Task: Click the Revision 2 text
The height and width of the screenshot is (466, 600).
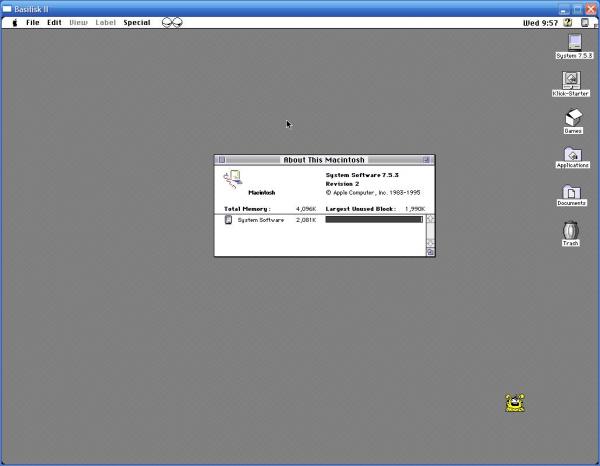Action: 342,184
